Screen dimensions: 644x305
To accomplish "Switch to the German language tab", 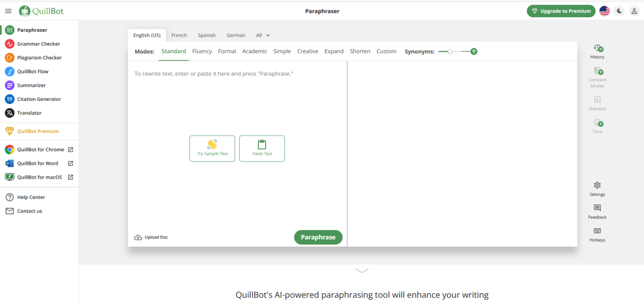I will [236, 36].
